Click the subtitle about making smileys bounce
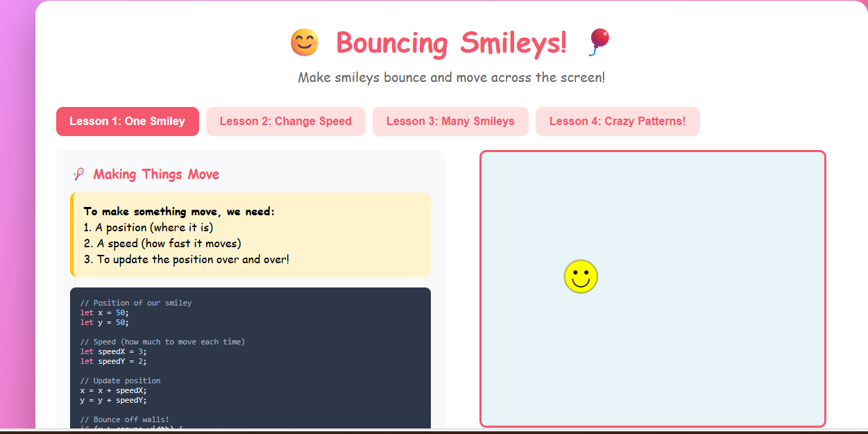This screenshot has width=868, height=434. point(451,77)
